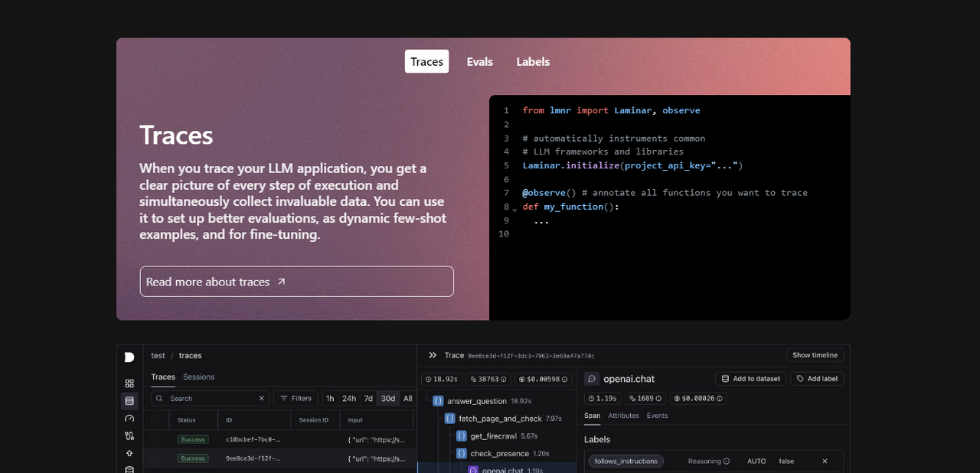Image resolution: width=980 pixels, height=473 pixels.
Task: Click the Status column header
Action: coord(186,420)
